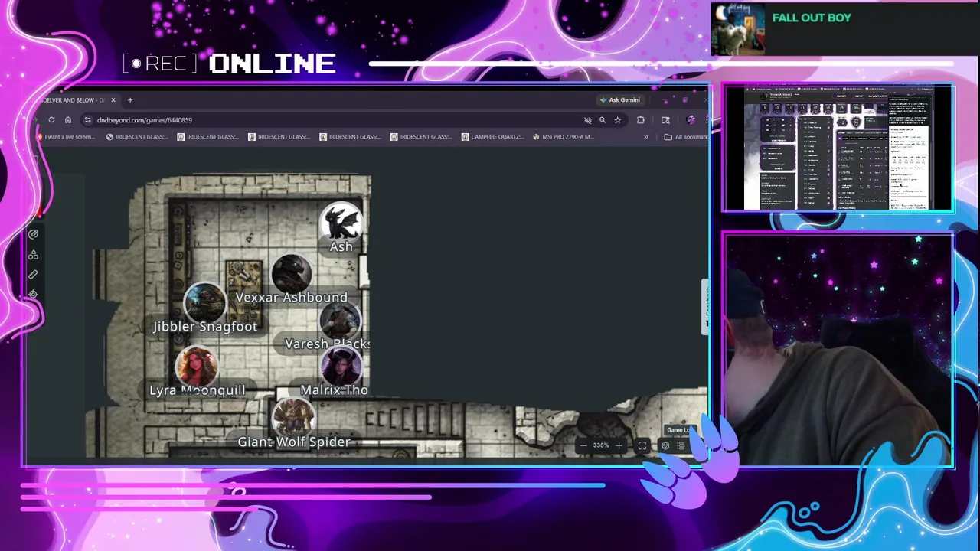Click the Fall Out Boy album art
The image size is (980, 551).
coord(738,30)
